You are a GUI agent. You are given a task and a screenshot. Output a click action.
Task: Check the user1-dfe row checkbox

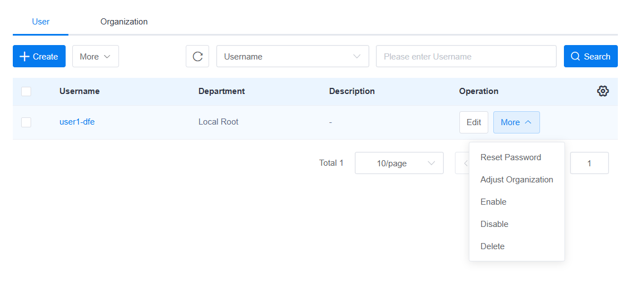coord(26,122)
